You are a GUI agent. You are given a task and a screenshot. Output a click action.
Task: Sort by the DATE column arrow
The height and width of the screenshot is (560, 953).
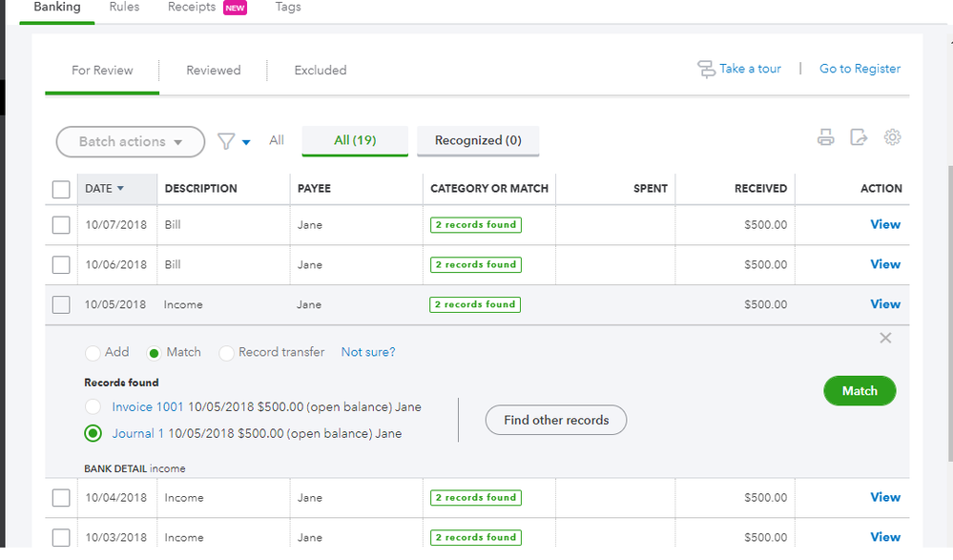tap(120, 189)
